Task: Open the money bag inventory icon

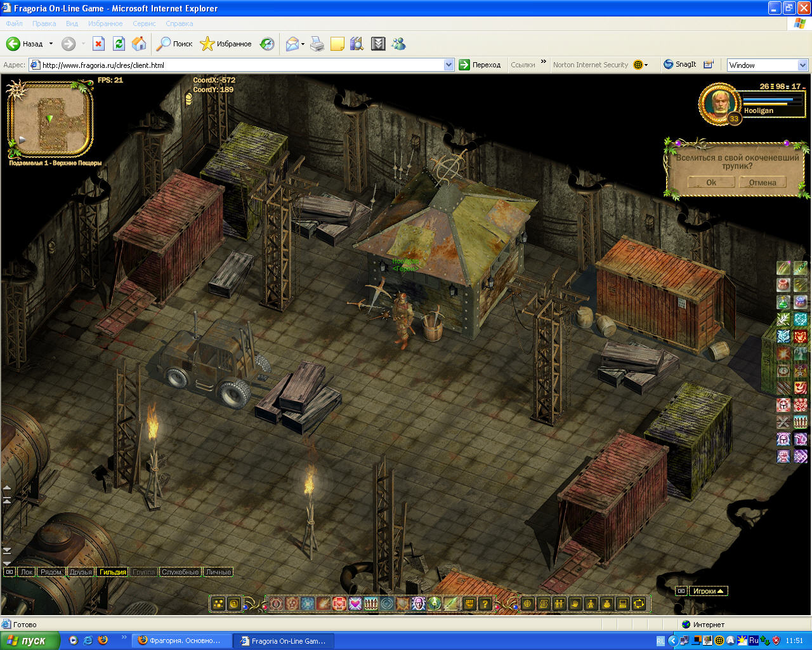Action: pos(606,604)
